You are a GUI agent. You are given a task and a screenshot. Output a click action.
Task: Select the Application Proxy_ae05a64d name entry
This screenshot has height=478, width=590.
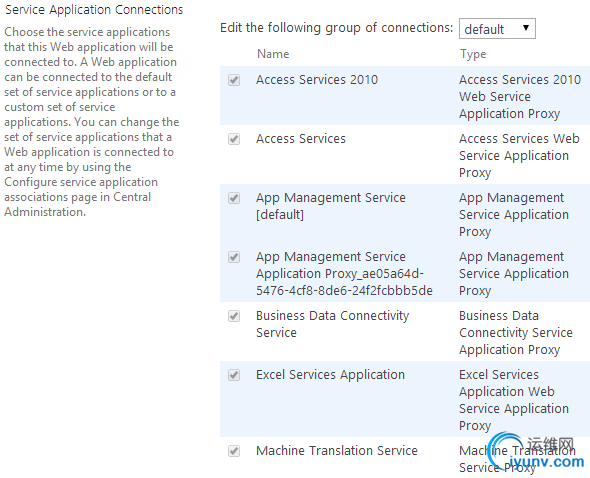[x=344, y=274]
